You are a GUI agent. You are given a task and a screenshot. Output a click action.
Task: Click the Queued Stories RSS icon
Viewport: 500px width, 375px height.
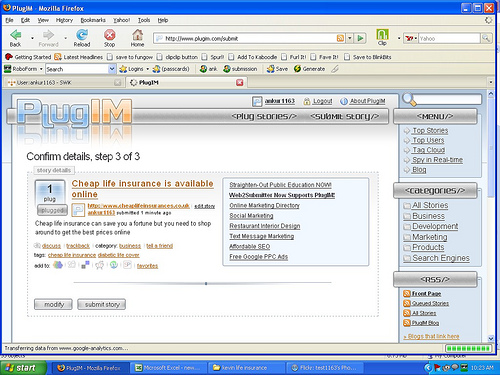coord(407,303)
